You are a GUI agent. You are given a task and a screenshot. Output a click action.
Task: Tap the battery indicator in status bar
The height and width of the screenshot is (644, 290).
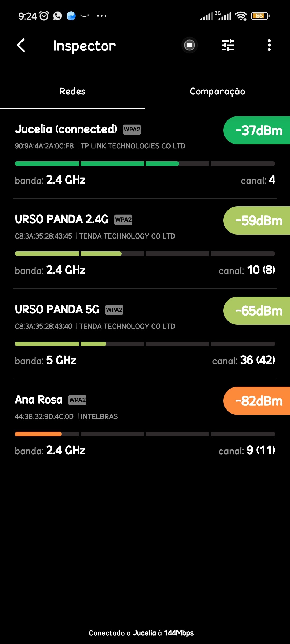[260, 16]
